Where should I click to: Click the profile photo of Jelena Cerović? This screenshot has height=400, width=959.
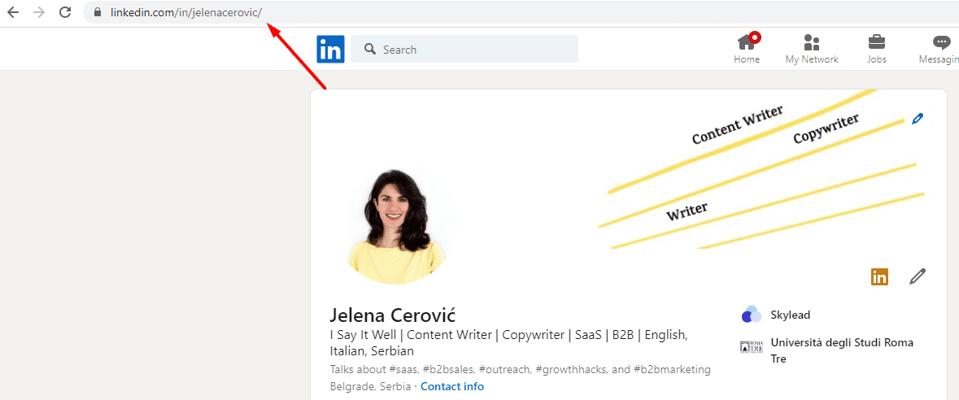396,226
